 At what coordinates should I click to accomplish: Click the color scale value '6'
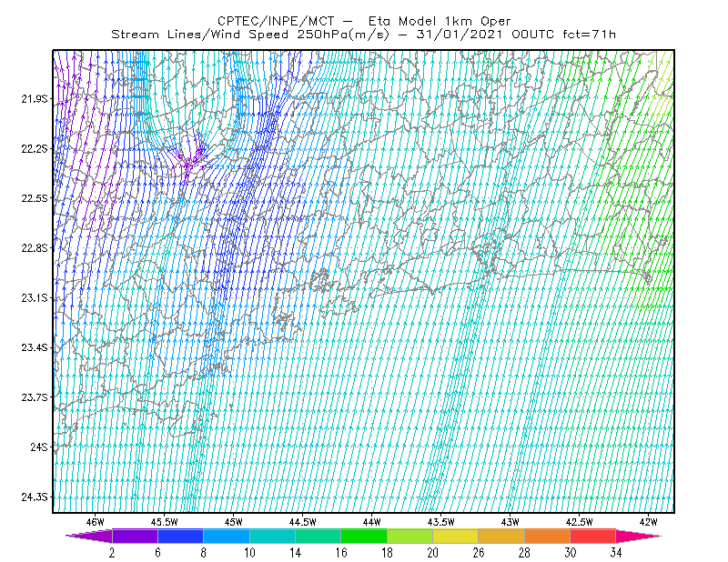(157, 553)
